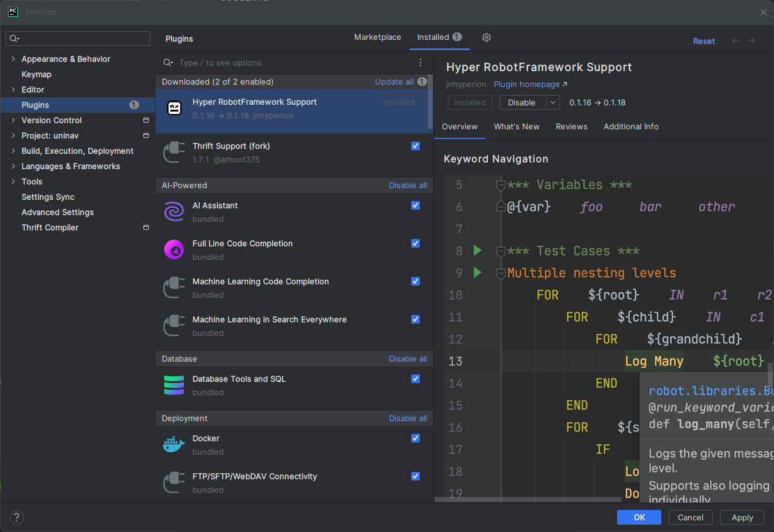
Task: Toggle Machine Learning Code Completion checkbox
Action: point(415,281)
